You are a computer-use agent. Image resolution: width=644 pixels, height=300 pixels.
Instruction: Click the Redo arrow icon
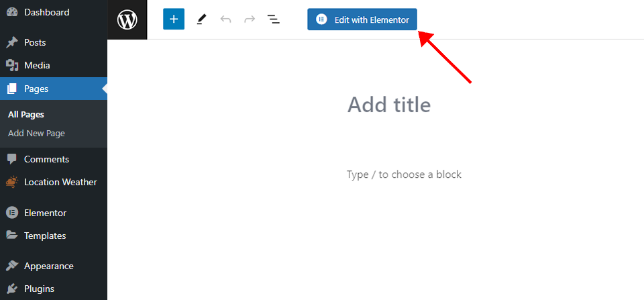[250, 19]
